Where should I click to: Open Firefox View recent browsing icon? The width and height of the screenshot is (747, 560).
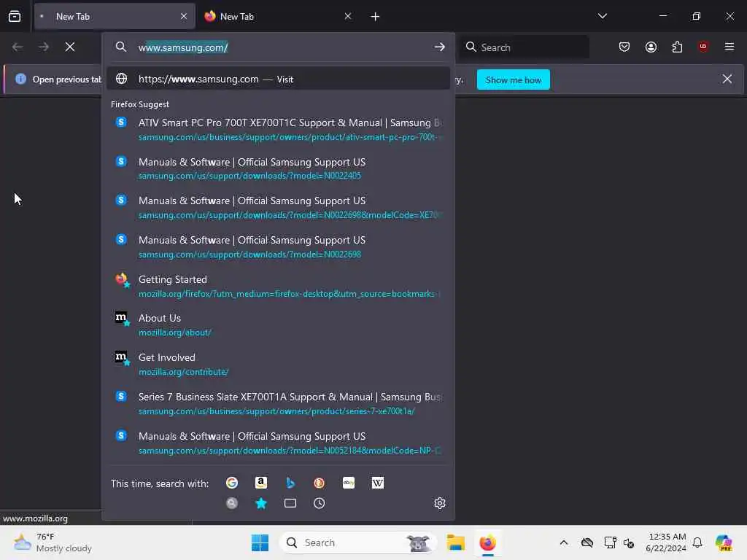(15, 16)
